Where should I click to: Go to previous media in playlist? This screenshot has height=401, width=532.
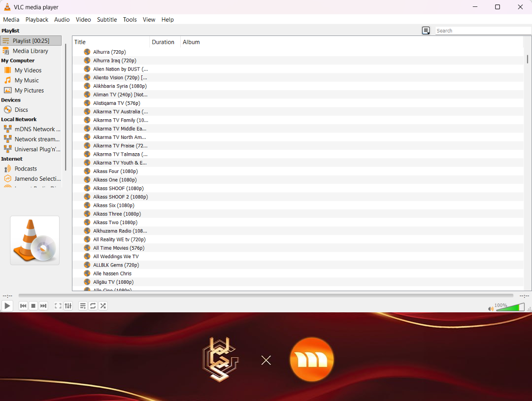coord(23,305)
